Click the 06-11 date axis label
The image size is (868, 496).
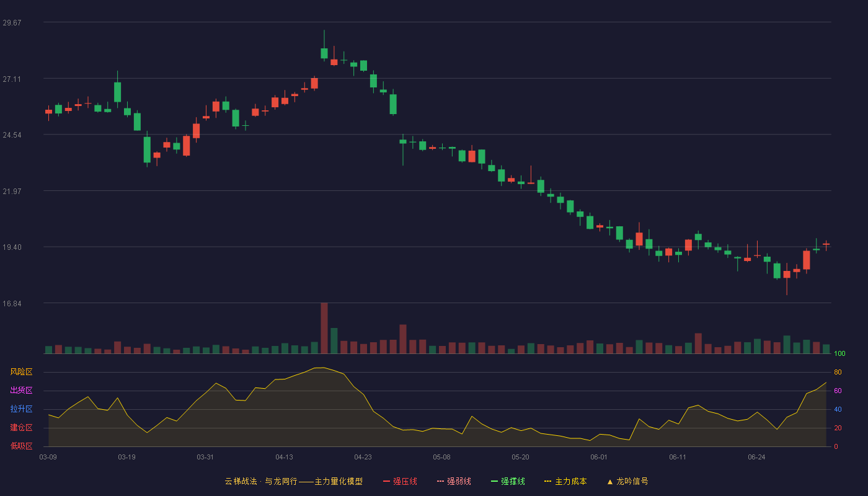click(x=678, y=457)
